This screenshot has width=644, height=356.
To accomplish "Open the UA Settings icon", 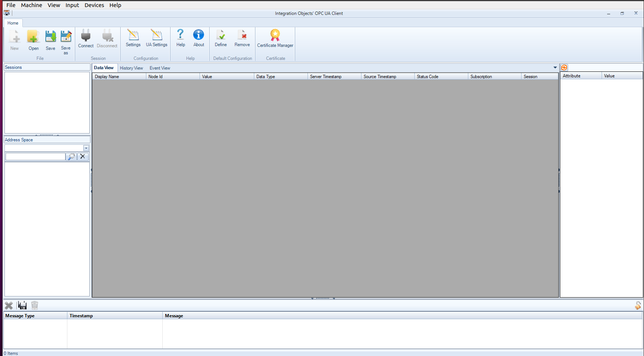I will (157, 35).
